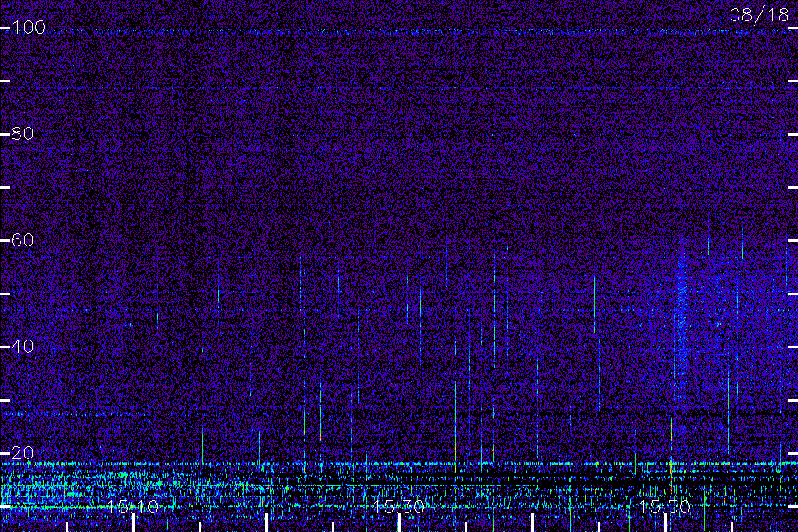
Task: Click the 08/18 date stamp
Action: 759,15
